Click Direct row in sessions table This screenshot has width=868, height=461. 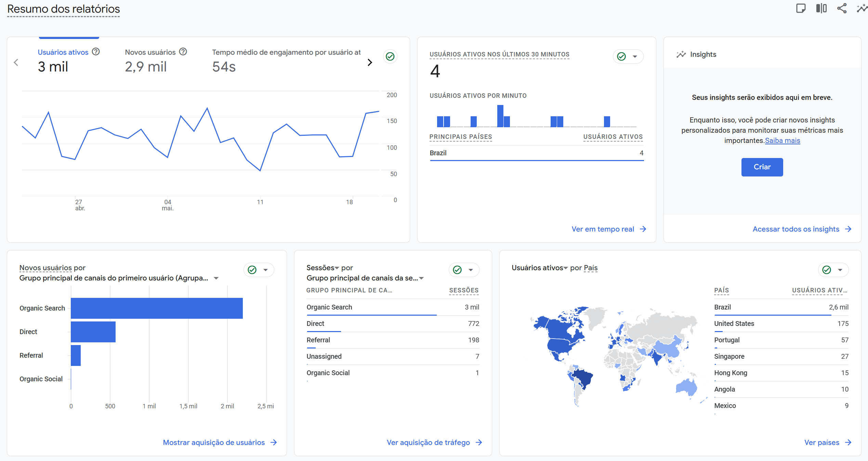click(x=393, y=324)
